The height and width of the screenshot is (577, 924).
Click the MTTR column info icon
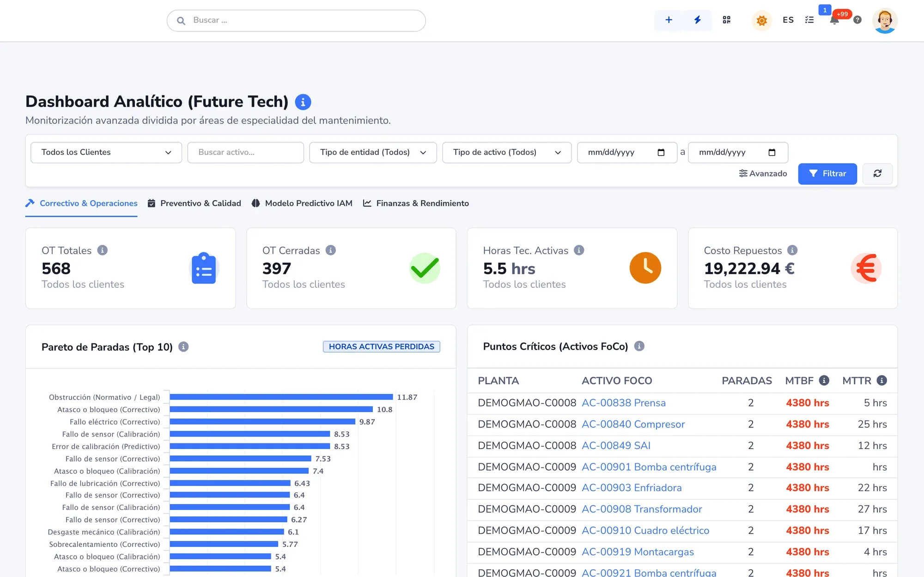pyautogui.click(x=882, y=380)
